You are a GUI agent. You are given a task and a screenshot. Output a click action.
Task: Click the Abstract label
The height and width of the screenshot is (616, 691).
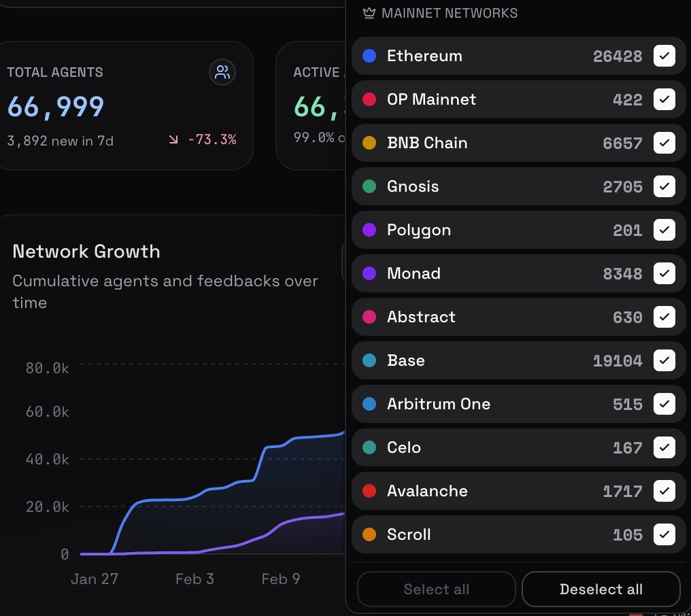click(421, 317)
